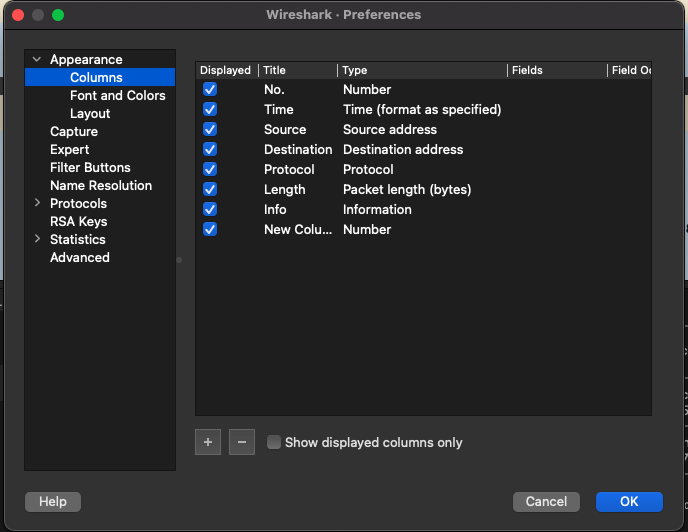Toggle Displayed checkbox for Destination row

pyautogui.click(x=210, y=149)
